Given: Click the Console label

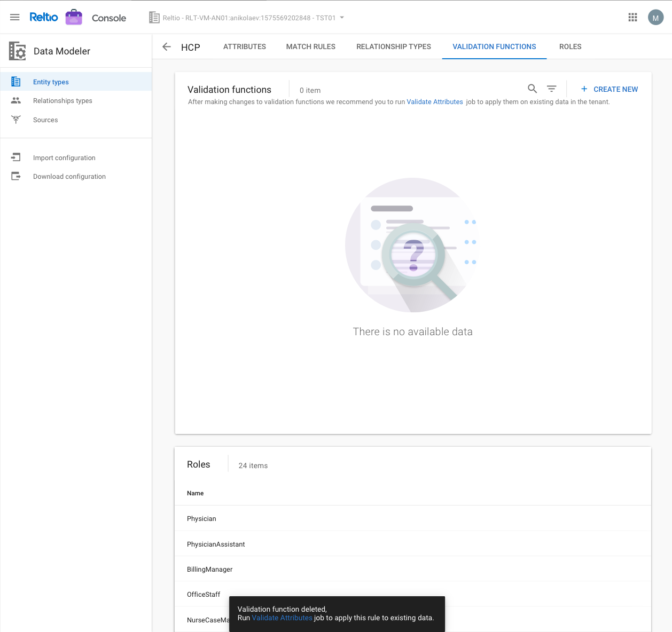Looking at the screenshot, I should pyautogui.click(x=109, y=18).
